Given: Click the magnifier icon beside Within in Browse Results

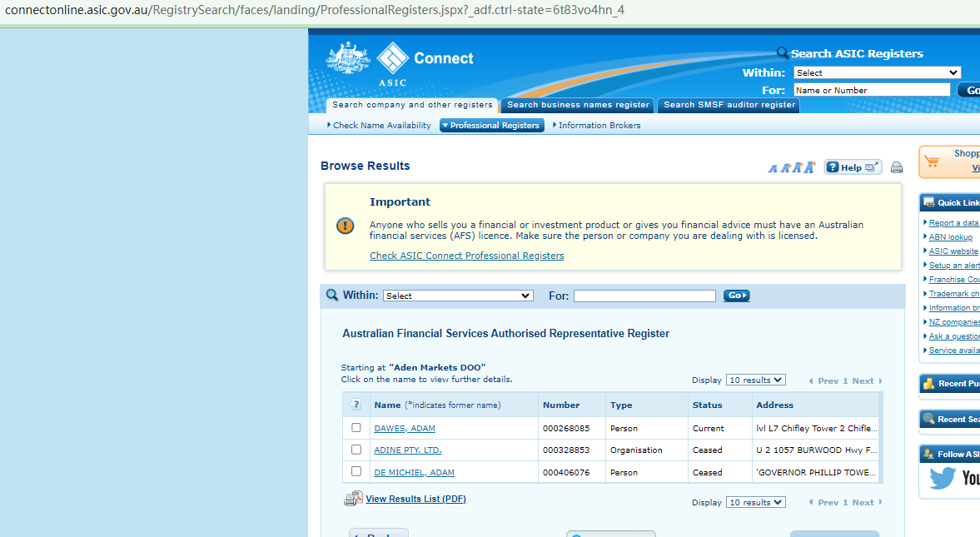Looking at the screenshot, I should coord(332,295).
